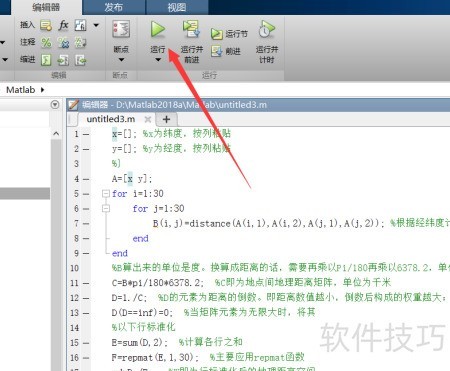Switch to the Publish (发布) tab
This screenshot has width=450, height=371.
[x=113, y=7]
